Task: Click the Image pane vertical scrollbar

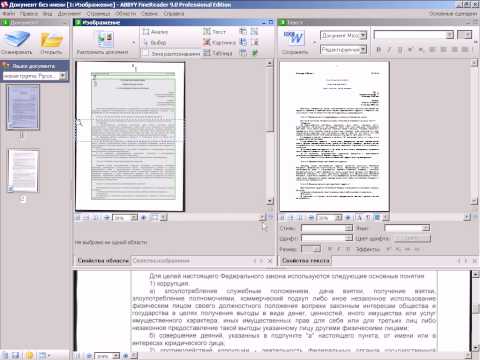Action: click(x=269, y=132)
